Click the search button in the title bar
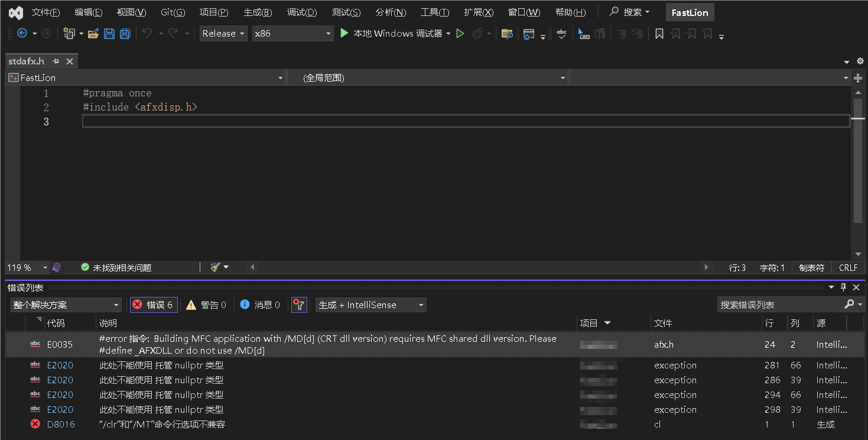 [x=630, y=12]
